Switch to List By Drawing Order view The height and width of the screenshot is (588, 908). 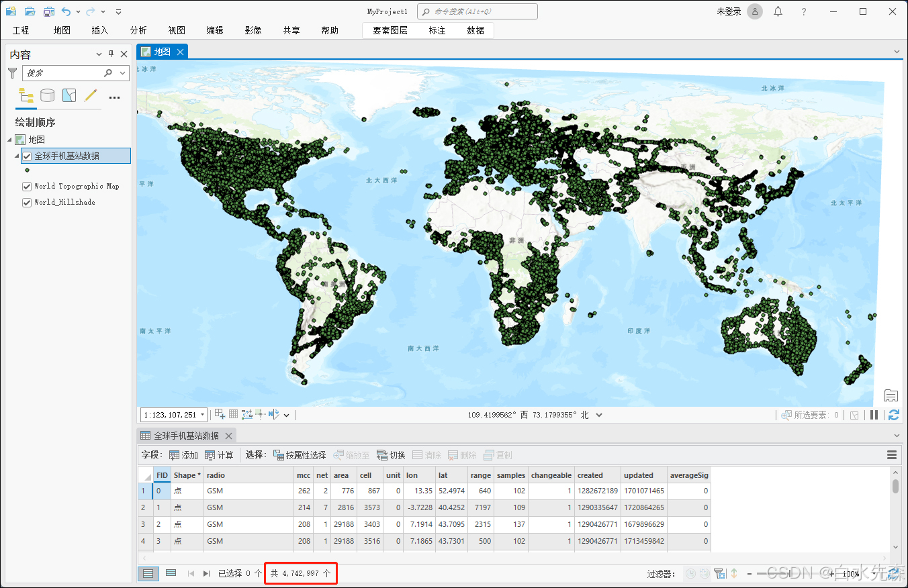click(26, 95)
